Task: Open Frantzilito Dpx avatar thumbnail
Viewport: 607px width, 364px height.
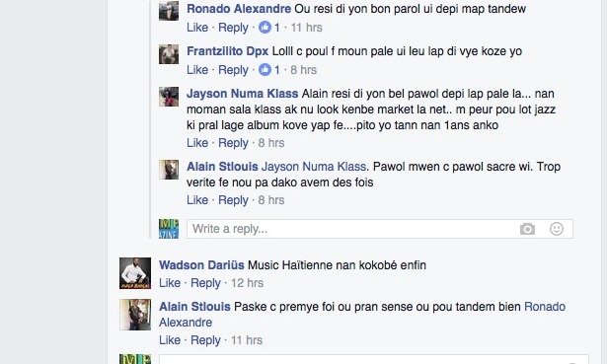Action: [169, 54]
